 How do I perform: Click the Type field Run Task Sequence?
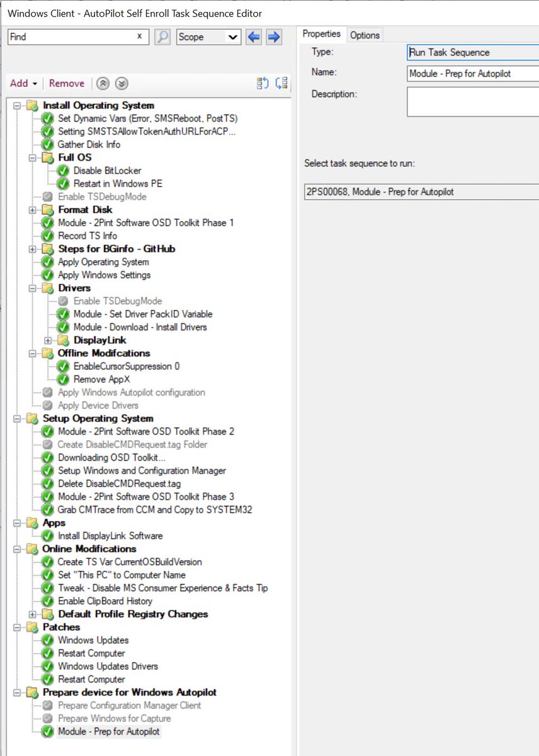click(473, 52)
